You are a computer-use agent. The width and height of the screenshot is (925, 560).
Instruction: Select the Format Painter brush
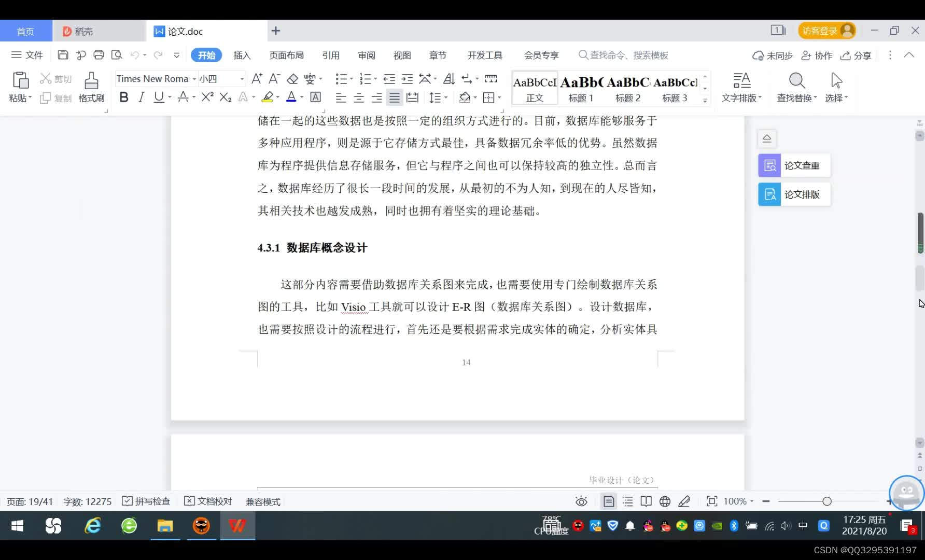(91, 80)
